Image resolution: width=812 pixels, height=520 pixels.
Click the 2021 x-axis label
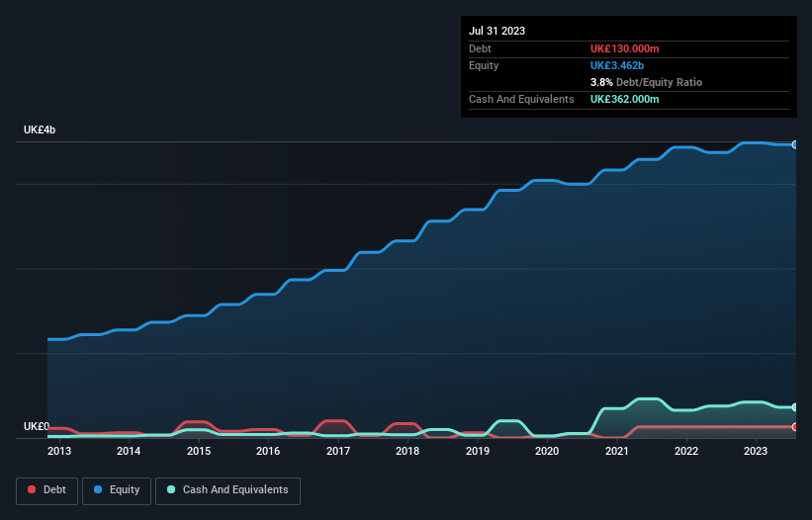617,451
